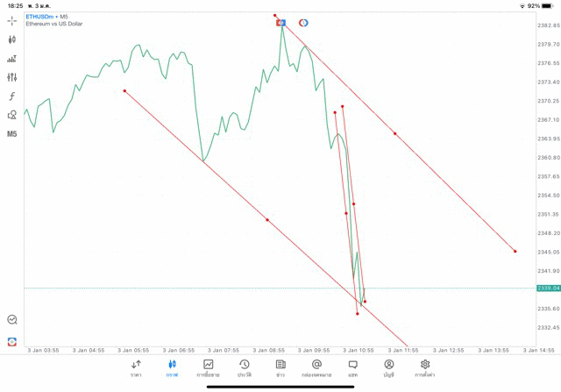Tap the red-blue square marker atop chart
561x392 pixels.
tap(281, 22)
